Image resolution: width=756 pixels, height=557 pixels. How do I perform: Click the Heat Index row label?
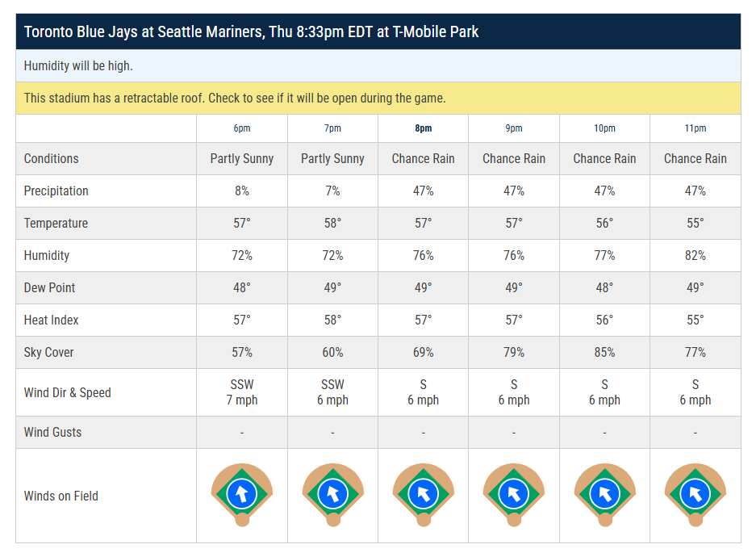coord(52,320)
